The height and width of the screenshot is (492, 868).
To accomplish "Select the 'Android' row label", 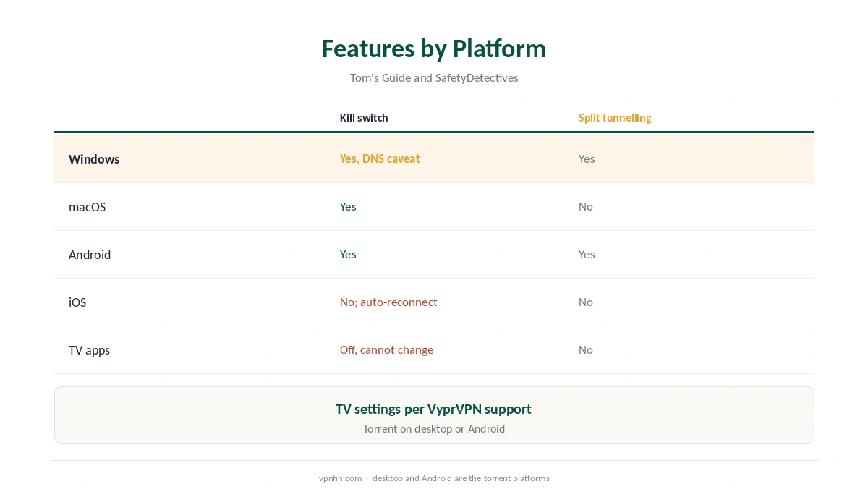I will pyautogui.click(x=90, y=255).
